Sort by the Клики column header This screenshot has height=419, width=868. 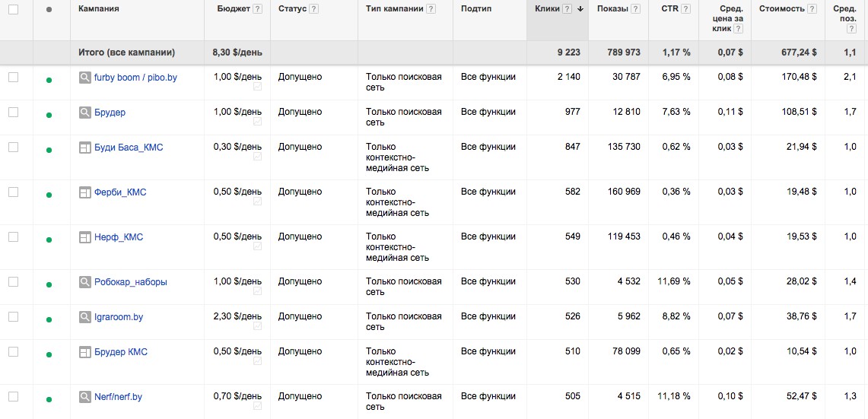(547, 9)
